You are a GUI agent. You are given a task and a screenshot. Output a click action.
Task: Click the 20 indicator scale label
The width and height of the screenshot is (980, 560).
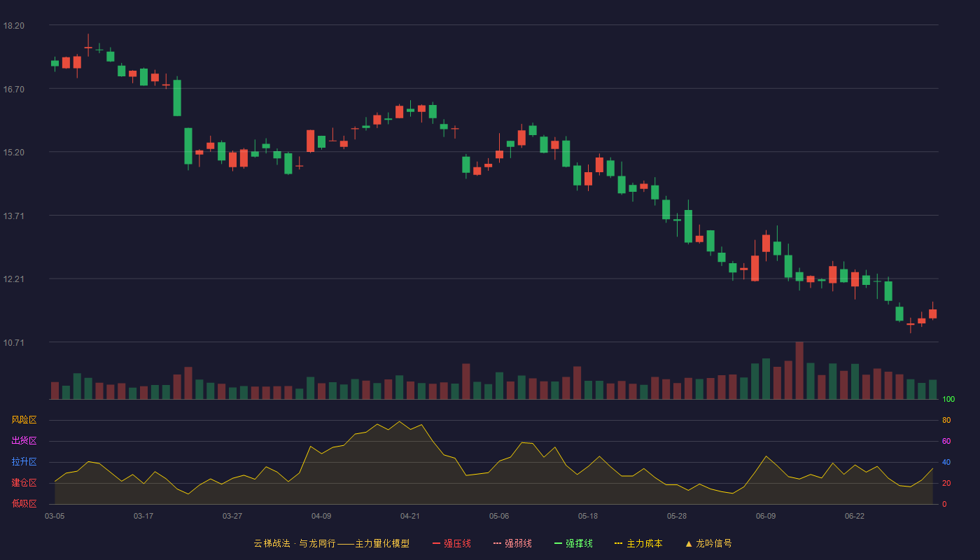coord(946,483)
